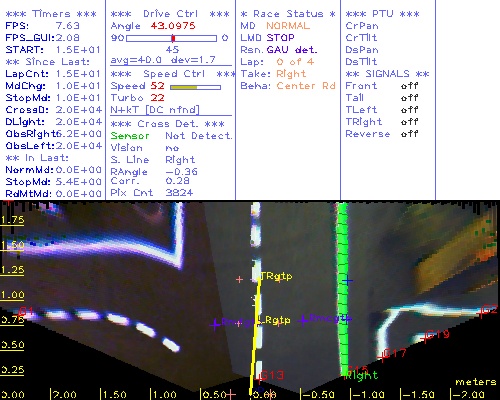This screenshot has height=400, width=500.
Task: Click the 1.00 meter vertical scale tick
Action: pos(13,295)
